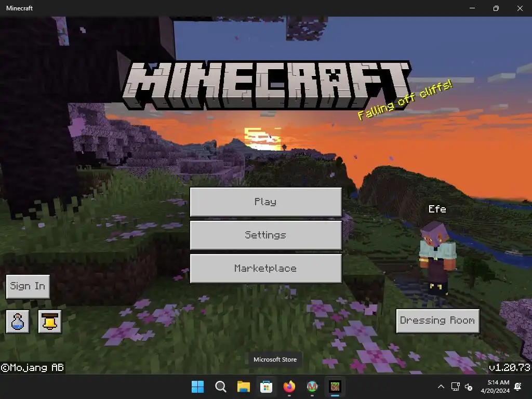Image resolution: width=532 pixels, height=399 pixels.
Task: Close the Minecraft window
Action: coord(520,8)
